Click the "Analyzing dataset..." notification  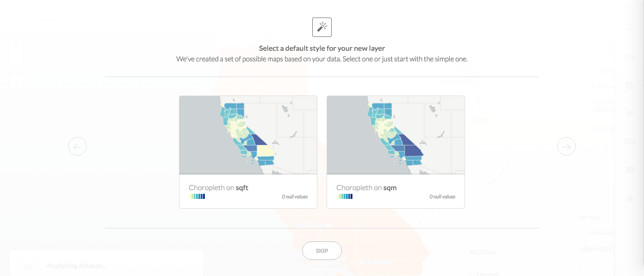point(77,266)
